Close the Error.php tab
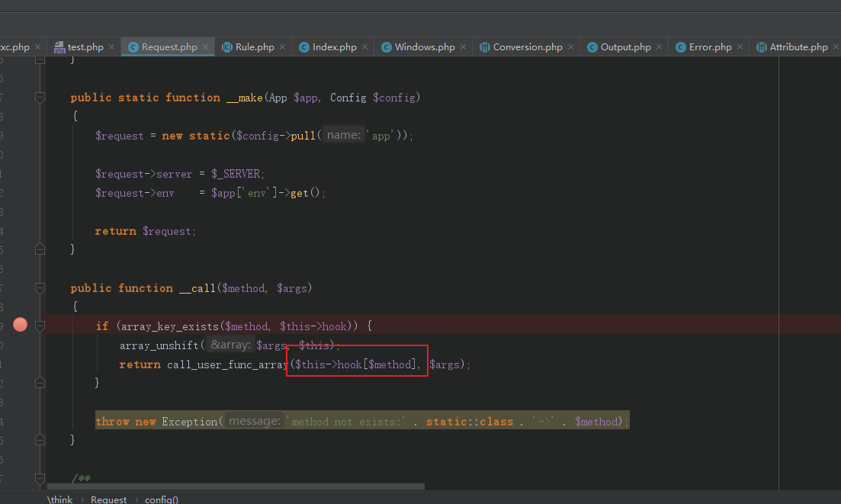841x504 pixels. pyautogui.click(x=740, y=47)
